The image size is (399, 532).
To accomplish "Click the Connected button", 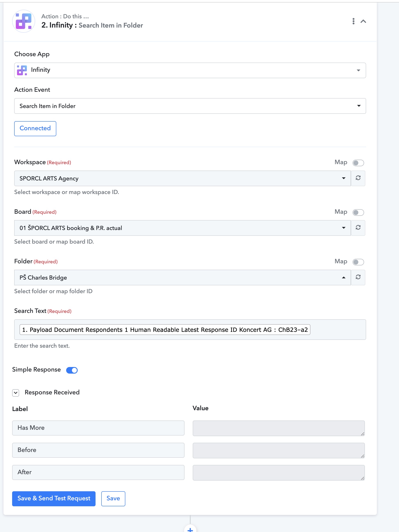I will click(x=35, y=128).
